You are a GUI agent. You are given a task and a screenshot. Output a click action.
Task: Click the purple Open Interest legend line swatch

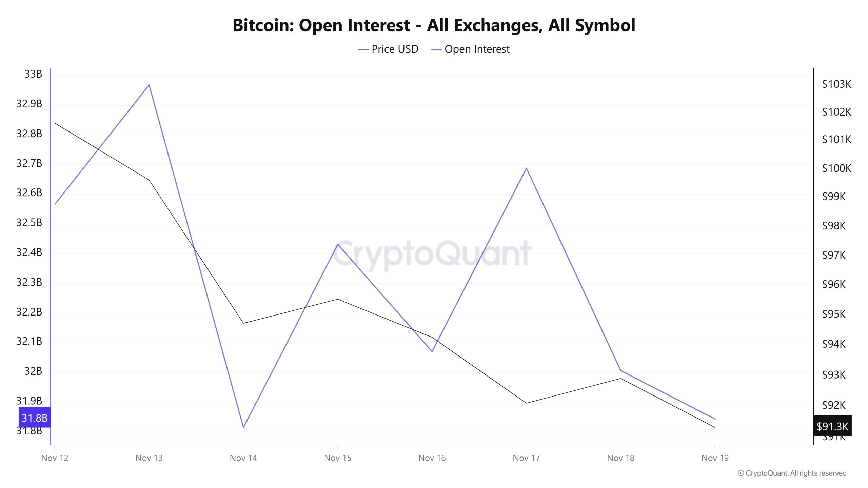click(x=436, y=50)
